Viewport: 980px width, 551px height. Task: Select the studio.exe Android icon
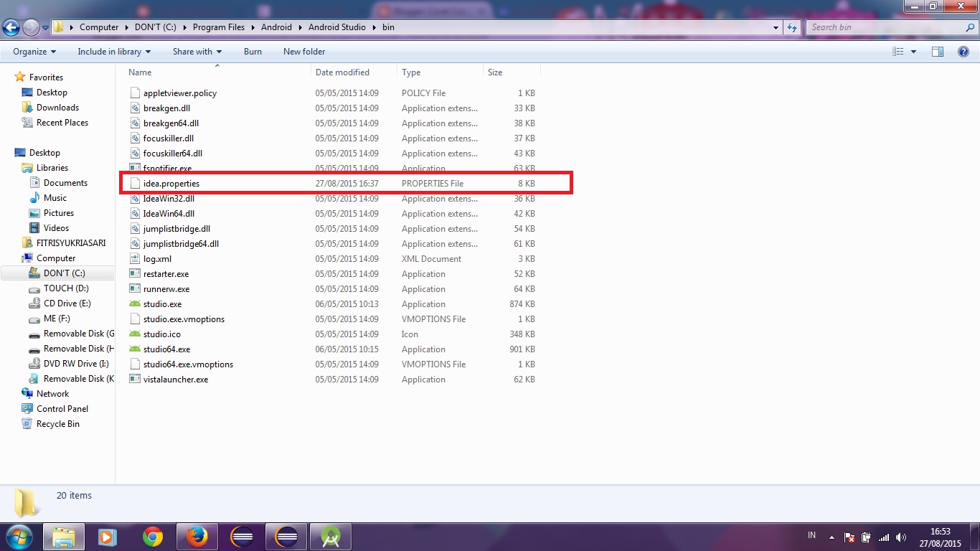click(x=135, y=304)
